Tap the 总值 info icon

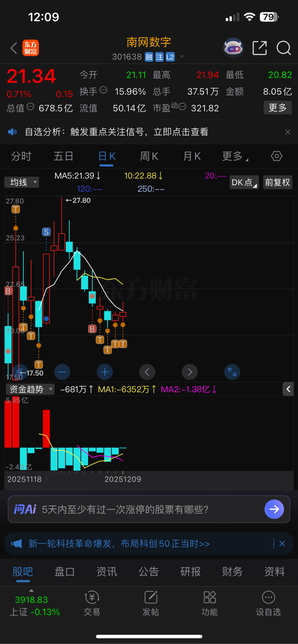(30, 107)
